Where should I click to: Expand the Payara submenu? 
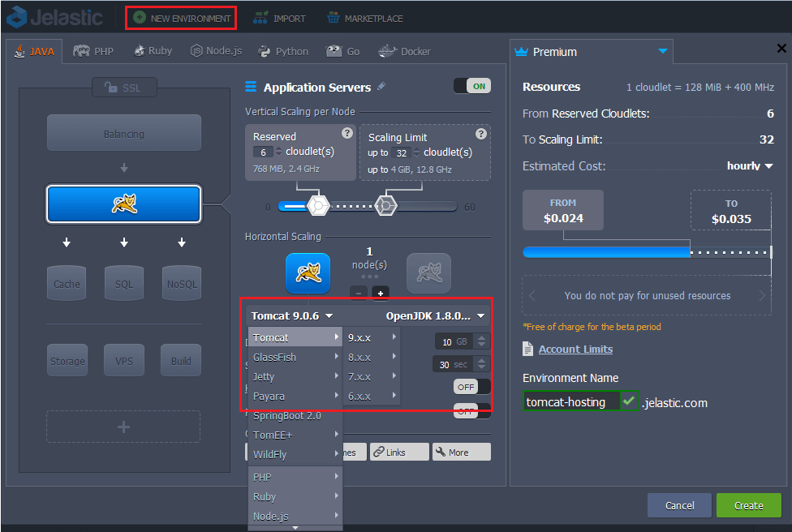295,397
